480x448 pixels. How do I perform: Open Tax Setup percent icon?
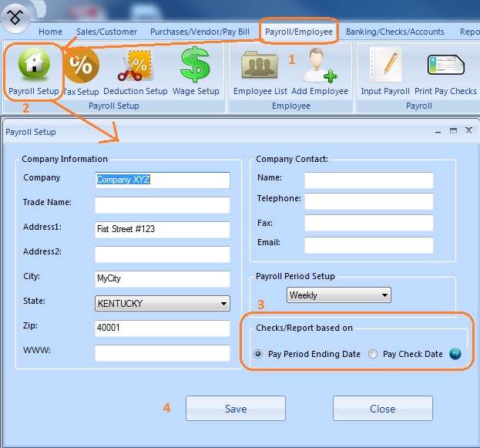[x=82, y=65]
